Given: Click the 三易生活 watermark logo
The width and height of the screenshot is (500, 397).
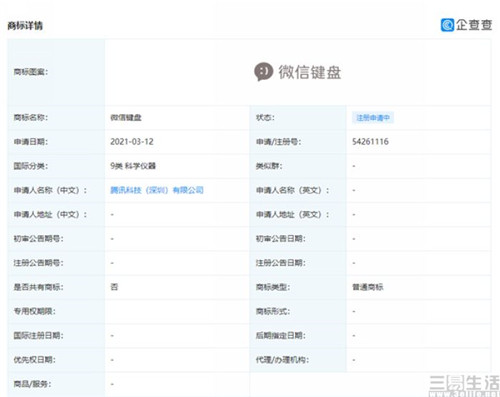Looking at the screenshot, I should coord(464,385).
